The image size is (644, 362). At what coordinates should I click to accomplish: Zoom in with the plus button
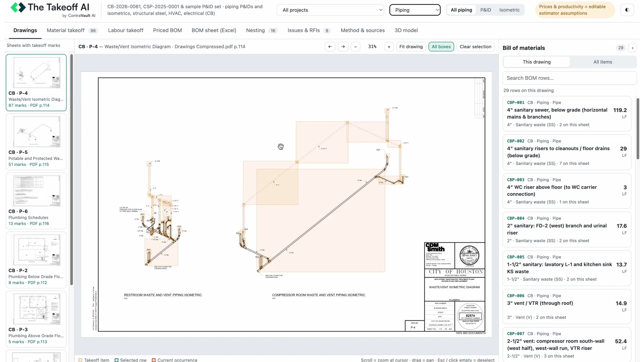pyautogui.click(x=389, y=47)
